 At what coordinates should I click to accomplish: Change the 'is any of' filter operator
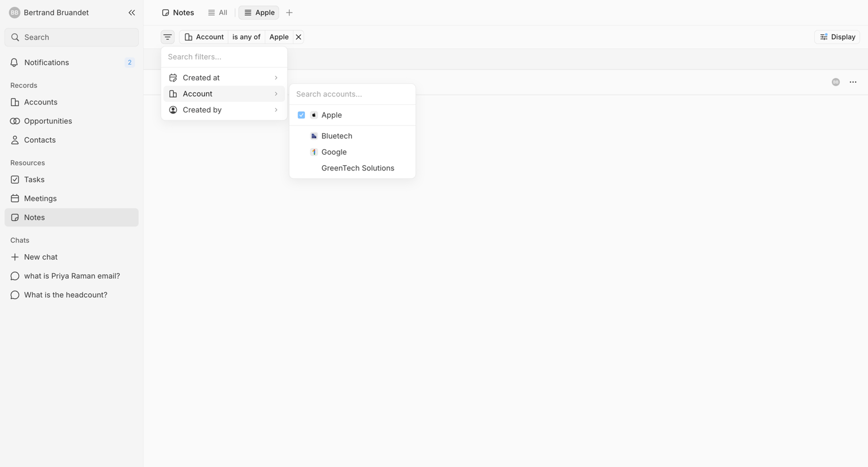[x=246, y=37]
